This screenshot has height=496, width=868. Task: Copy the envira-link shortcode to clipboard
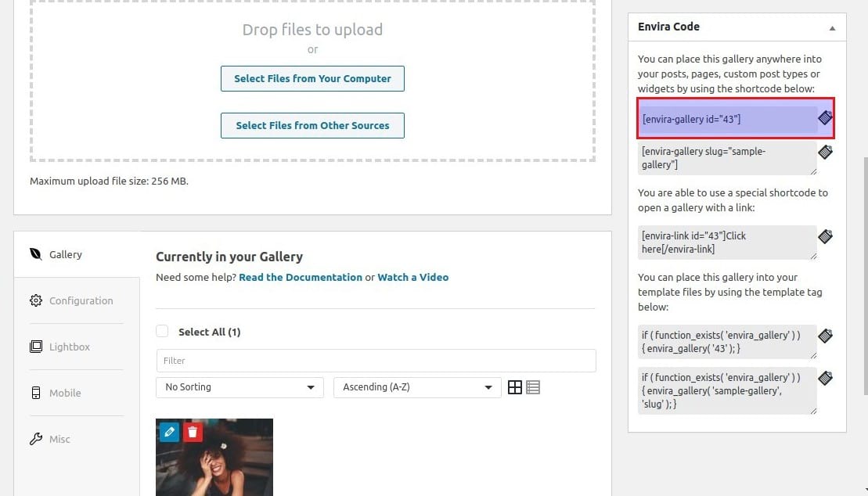[x=825, y=236]
